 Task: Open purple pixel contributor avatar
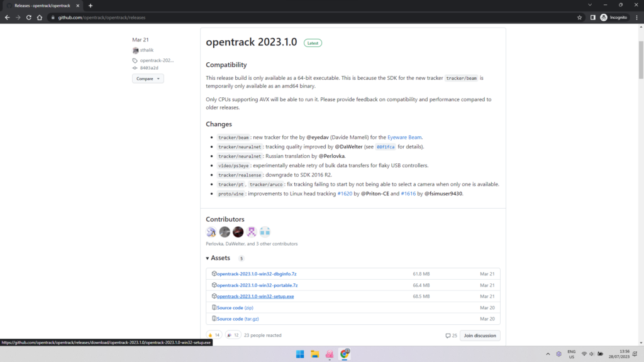tap(252, 232)
